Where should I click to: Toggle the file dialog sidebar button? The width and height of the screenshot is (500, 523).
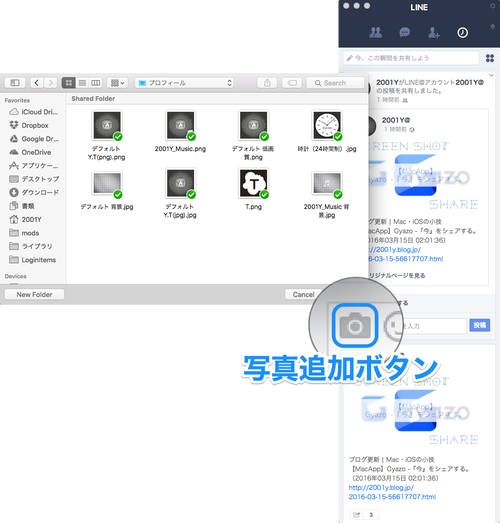click(x=15, y=83)
